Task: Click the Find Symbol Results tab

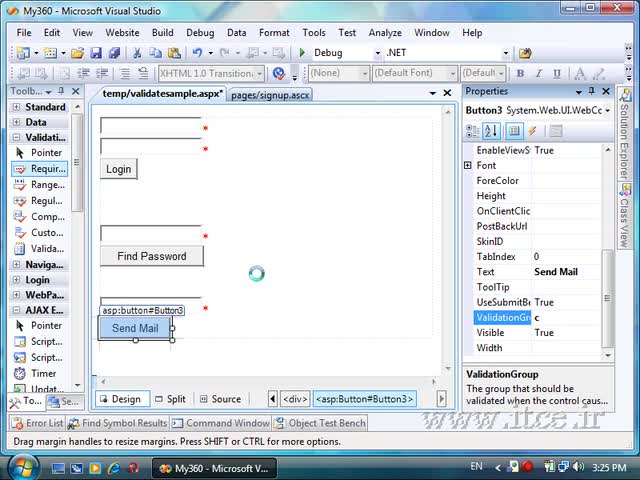Action: point(118,423)
